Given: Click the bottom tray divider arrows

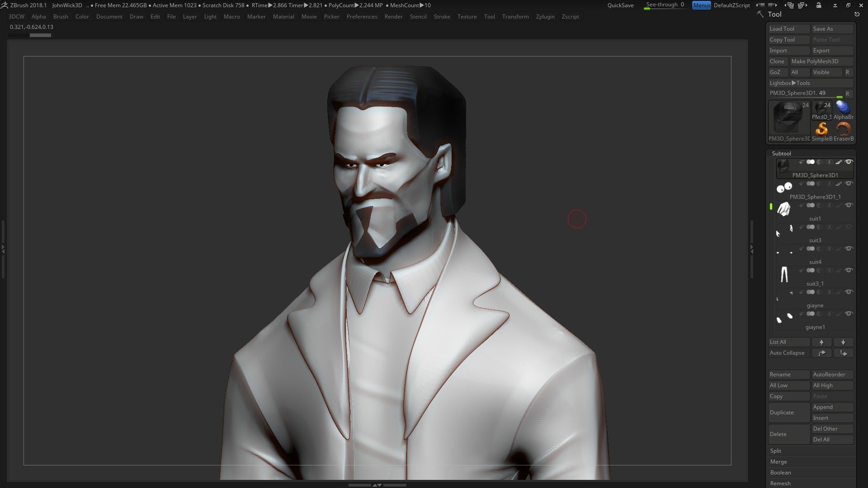Looking at the screenshot, I should pyautogui.click(x=377, y=485).
